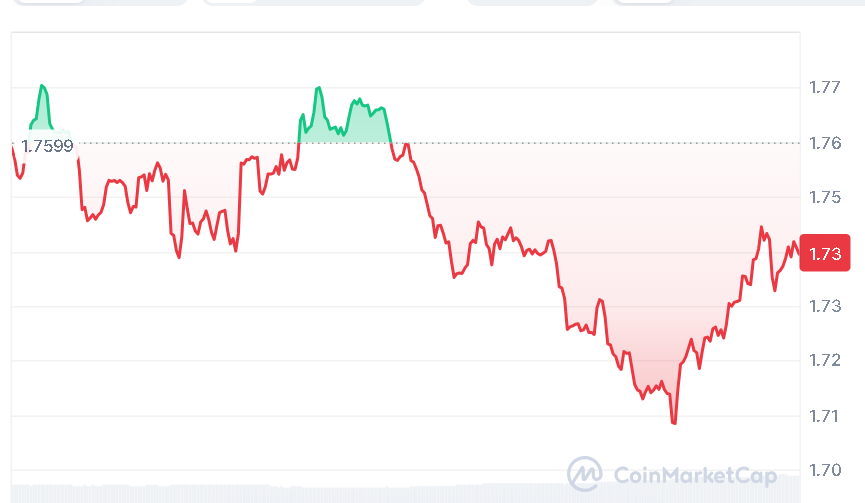
Task: Click the red 1.73 current price badge
Action: tap(825, 253)
